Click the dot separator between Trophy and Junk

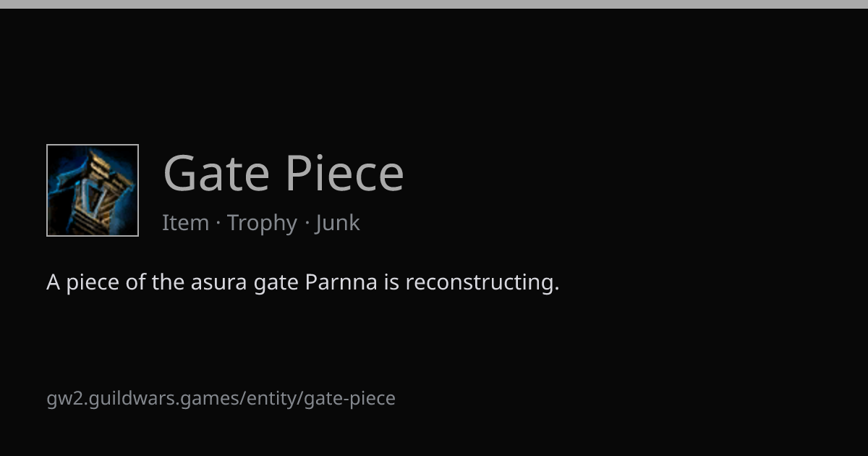307,224
